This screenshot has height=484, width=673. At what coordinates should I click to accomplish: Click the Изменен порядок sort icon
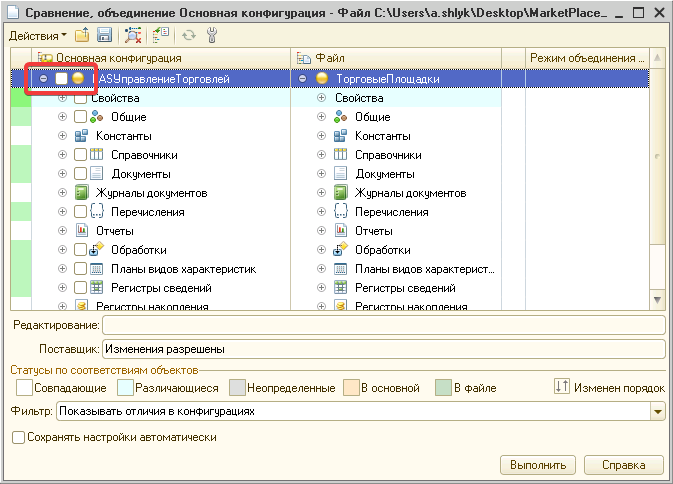pyautogui.click(x=561, y=387)
